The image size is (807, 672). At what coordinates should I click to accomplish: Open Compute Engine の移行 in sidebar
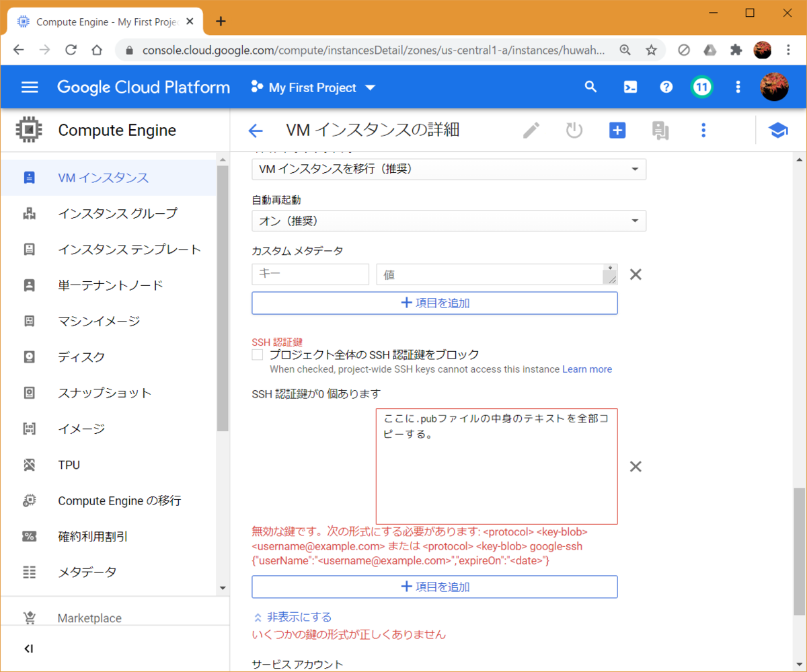[x=108, y=500]
